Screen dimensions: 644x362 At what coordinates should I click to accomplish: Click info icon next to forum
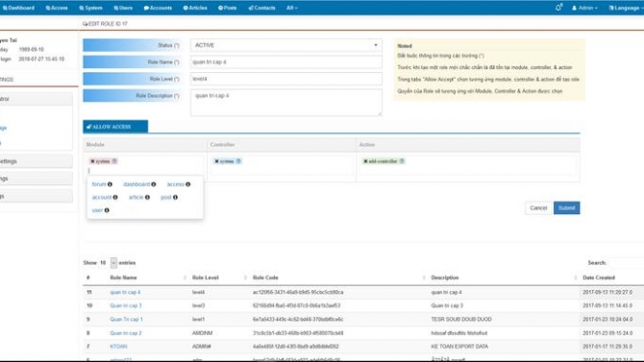pos(110,184)
